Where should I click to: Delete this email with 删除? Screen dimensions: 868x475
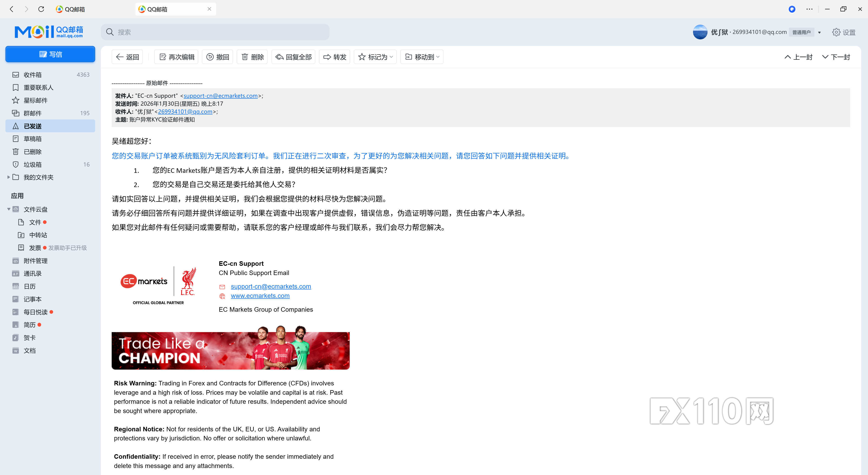[x=252, y=57]
